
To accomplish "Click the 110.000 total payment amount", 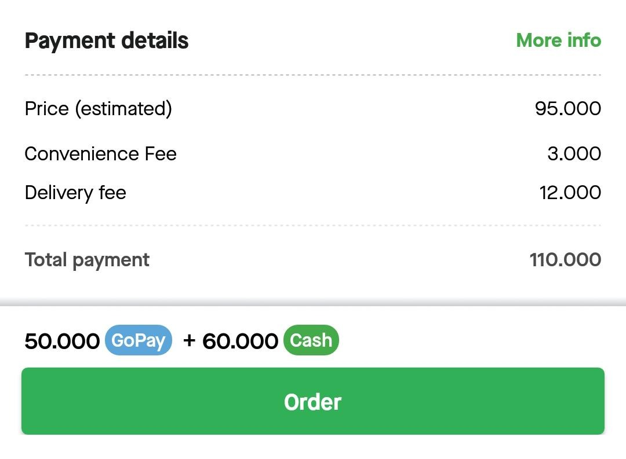I will pos(565,260).
